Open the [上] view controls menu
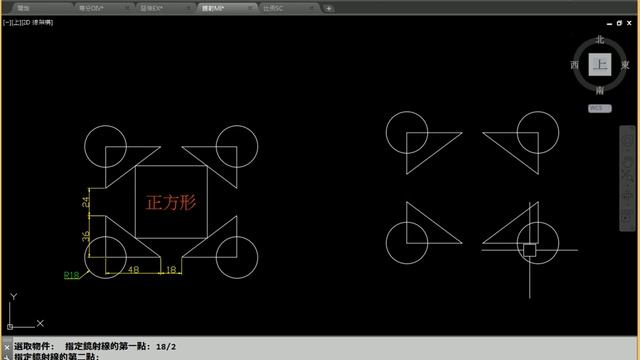Image resolution: width=640 pixels, height=360 pixels. pyautogui.click(x=16, y=22)
